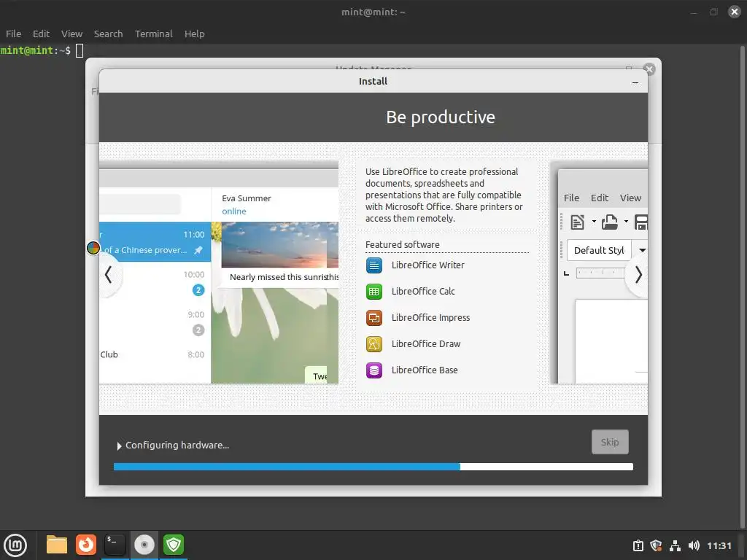Open the Default Style dropdown arrow
747x560 pixels.
[x=642, y=251]
